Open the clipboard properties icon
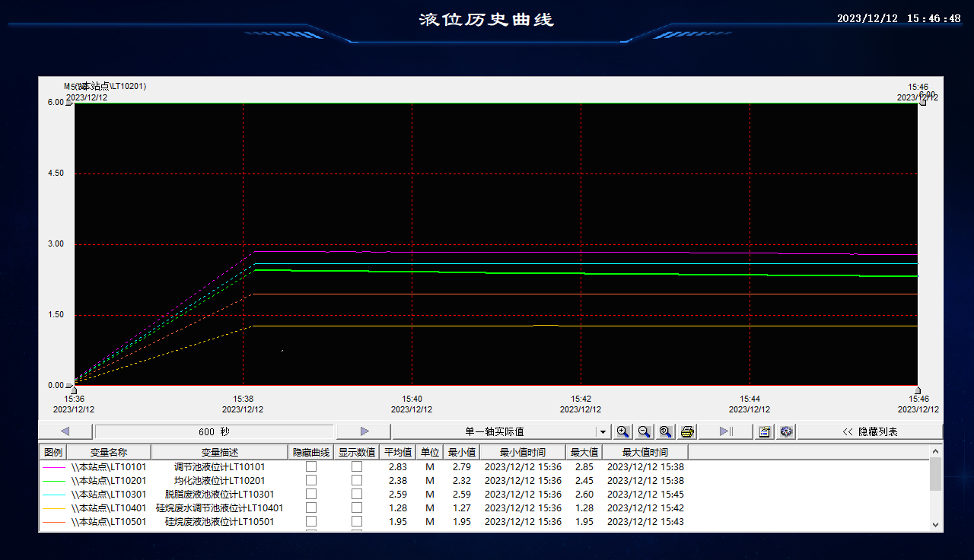This screenshot has width=974, height=560. pos(765,431)
